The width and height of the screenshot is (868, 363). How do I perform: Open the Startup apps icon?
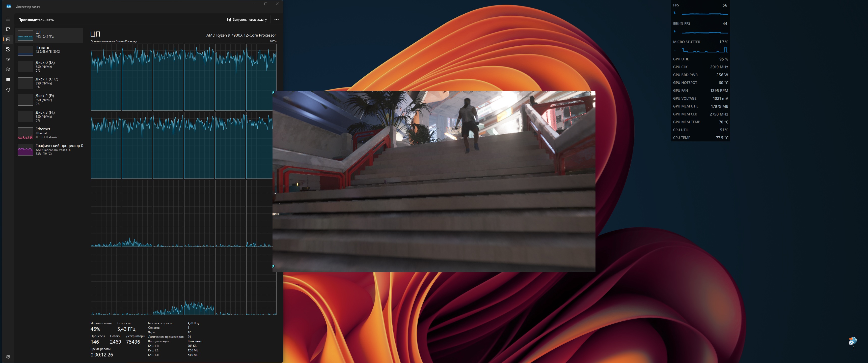tap(8, 59)
